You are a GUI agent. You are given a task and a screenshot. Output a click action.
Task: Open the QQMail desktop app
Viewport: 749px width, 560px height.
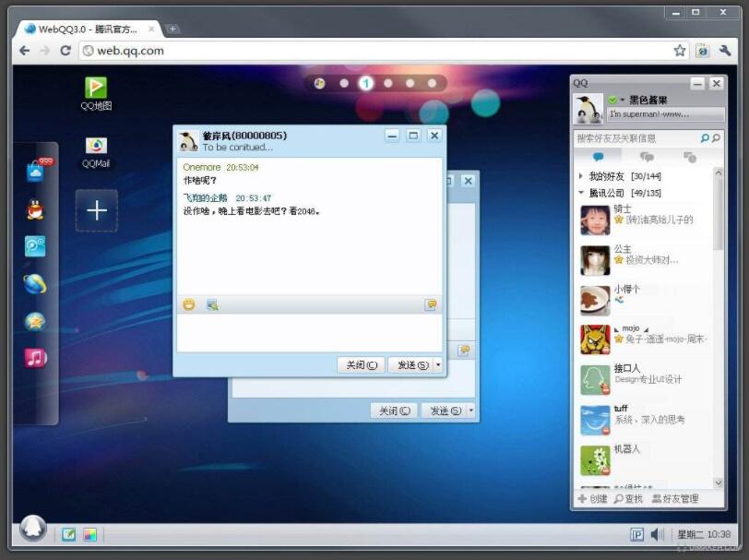(96, 152)
